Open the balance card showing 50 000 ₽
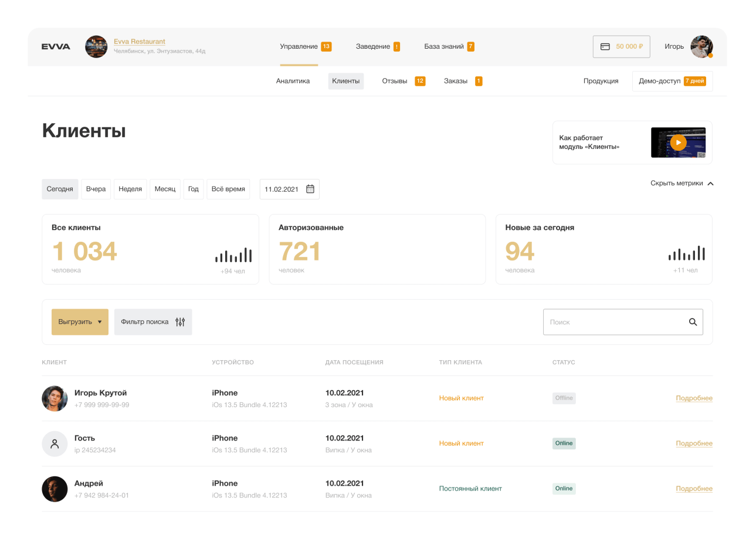Viewport: 756px width, 545px height. pyautogui.click(x=621, y=47)
